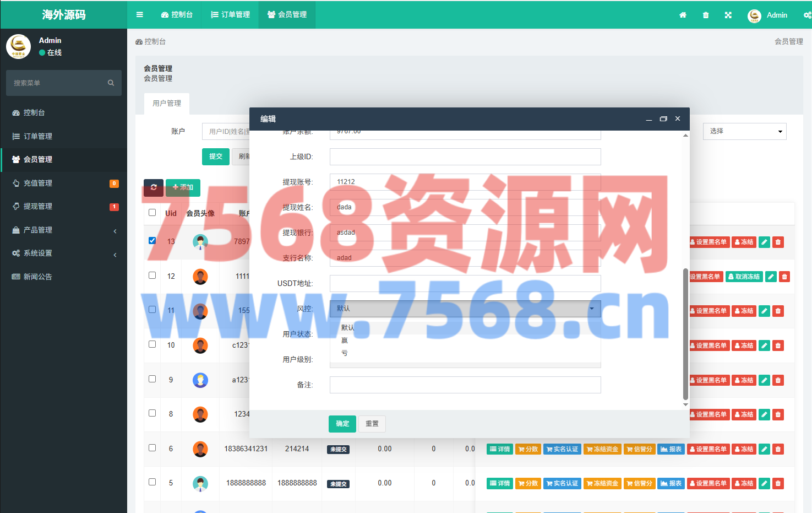
Task: Toggle fullscreen with the expand icon
Action: click(x=728, y=15)
